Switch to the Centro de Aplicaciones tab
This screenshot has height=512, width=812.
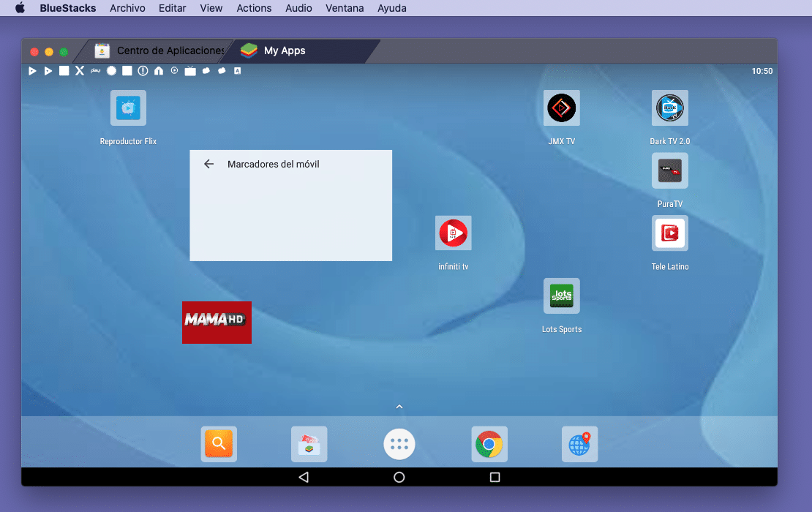(159, 50)
